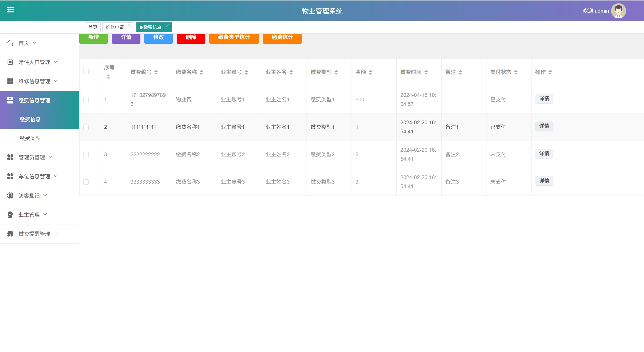The width and height of the screenshot is (644, 352).
Task: Open 详情 for row 3 缴费名称2
Action: (x=544, y=153)
